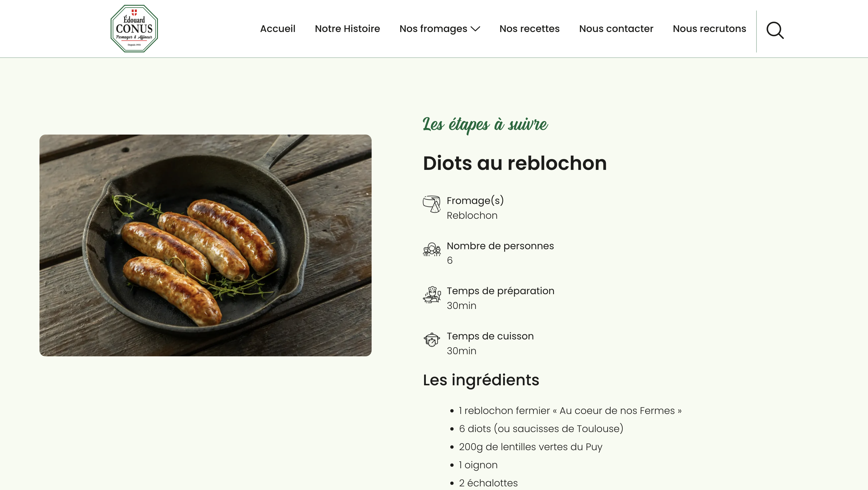Click the people icon beside Nombre de personnes
The height and width of the screenshot is (490, 868).
(x=432, y=250)
